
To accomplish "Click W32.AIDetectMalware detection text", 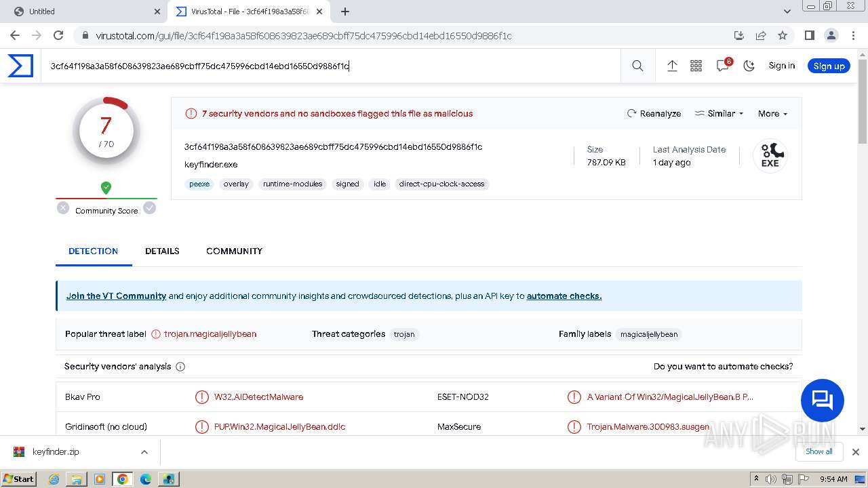I will click(258, 397).
